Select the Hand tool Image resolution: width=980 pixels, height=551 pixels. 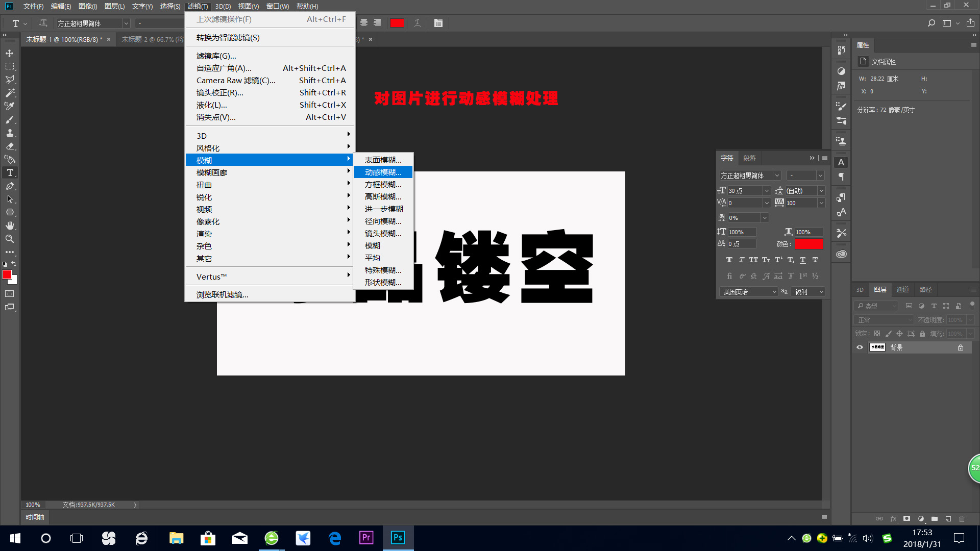[x=10, y=225]
